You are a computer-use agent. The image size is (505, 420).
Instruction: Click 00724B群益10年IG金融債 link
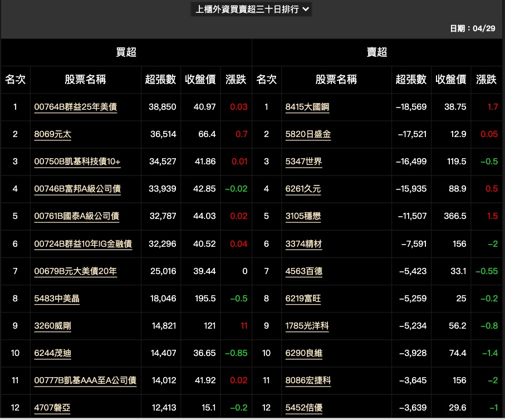[83, 243]
